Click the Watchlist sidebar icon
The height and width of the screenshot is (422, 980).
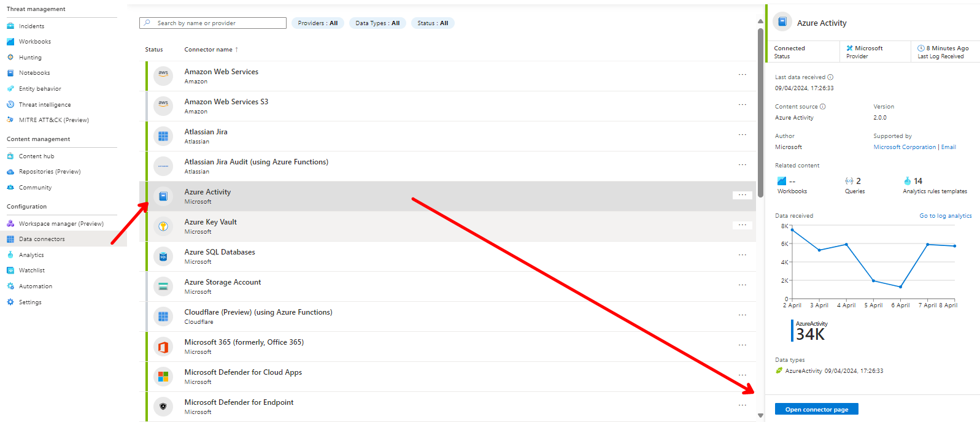tap(10, 270)
